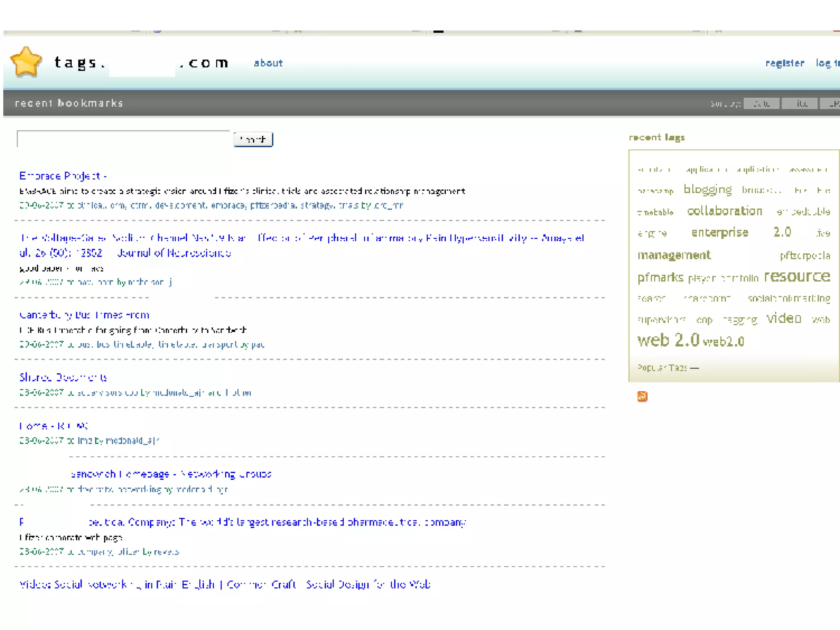Click the register link
Screen dimensions: 840x630
[784, 63]
